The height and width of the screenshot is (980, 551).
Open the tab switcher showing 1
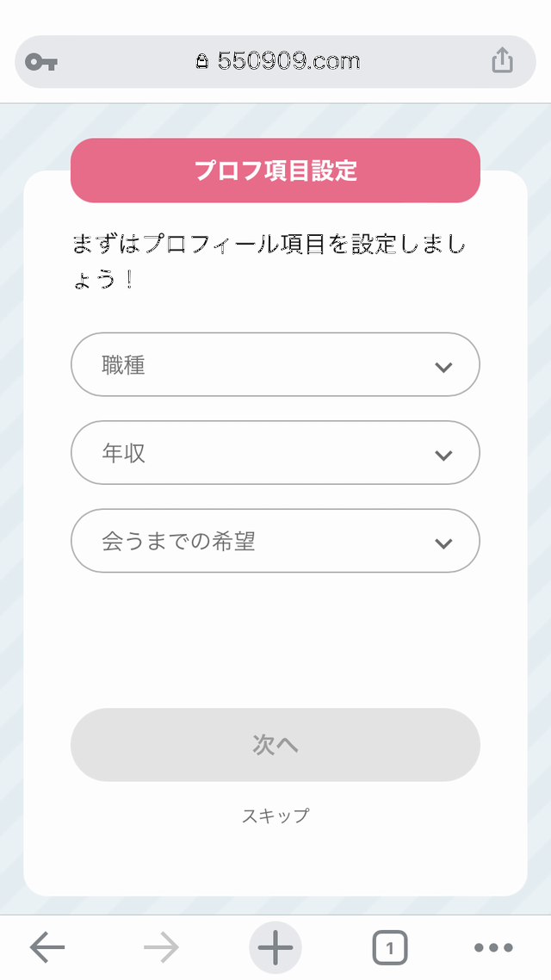389,948
